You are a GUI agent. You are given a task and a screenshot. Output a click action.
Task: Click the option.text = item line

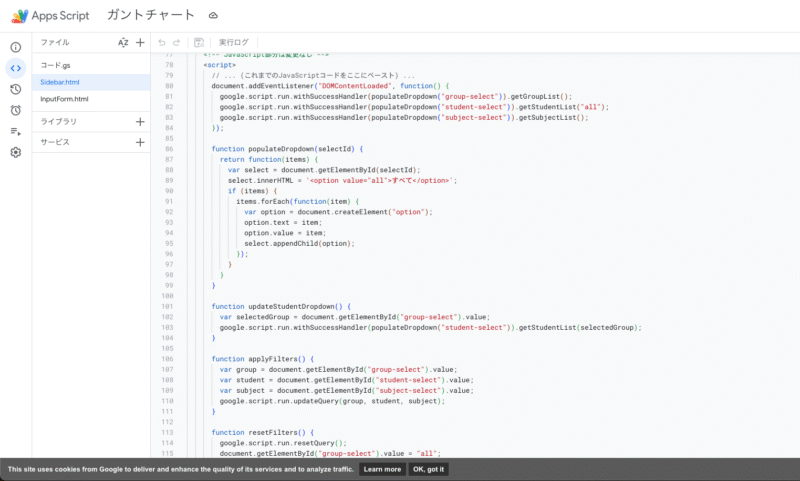point(283,223)
